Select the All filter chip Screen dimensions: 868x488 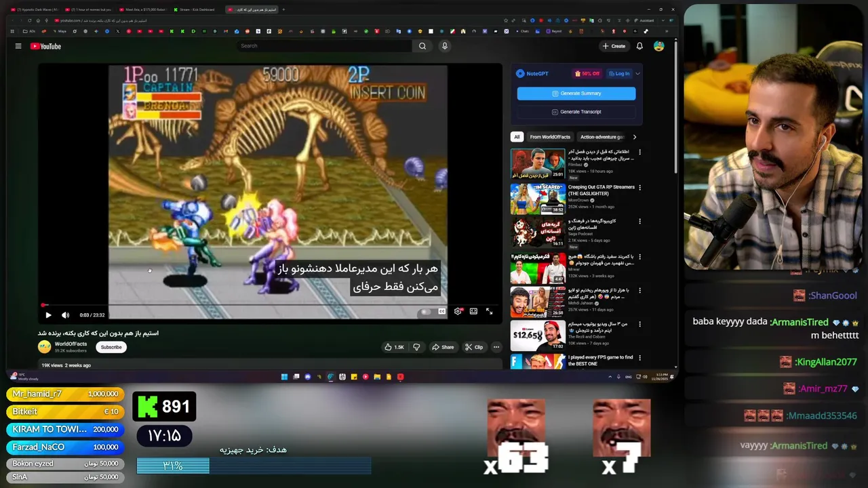pos(517,137)
